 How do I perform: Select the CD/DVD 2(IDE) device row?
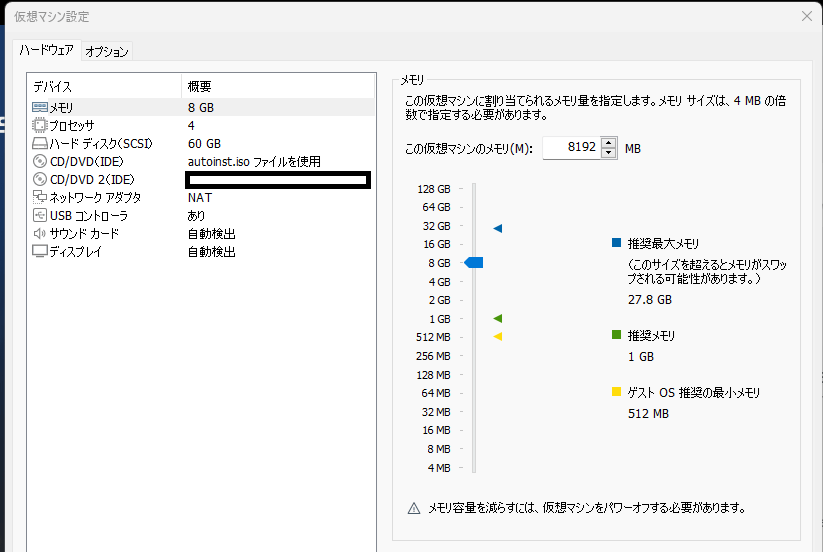coord(202,179)
